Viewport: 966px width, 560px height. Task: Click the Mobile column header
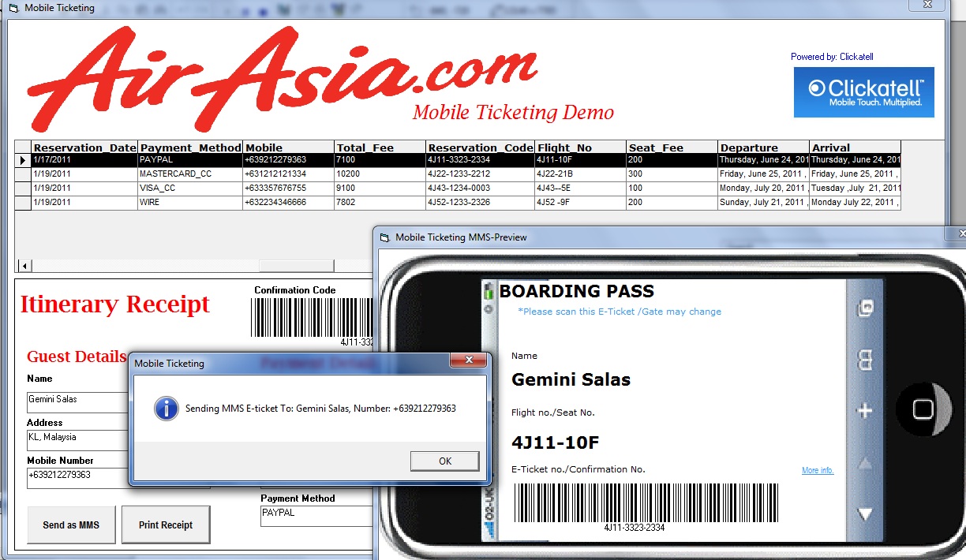point(289,147)
